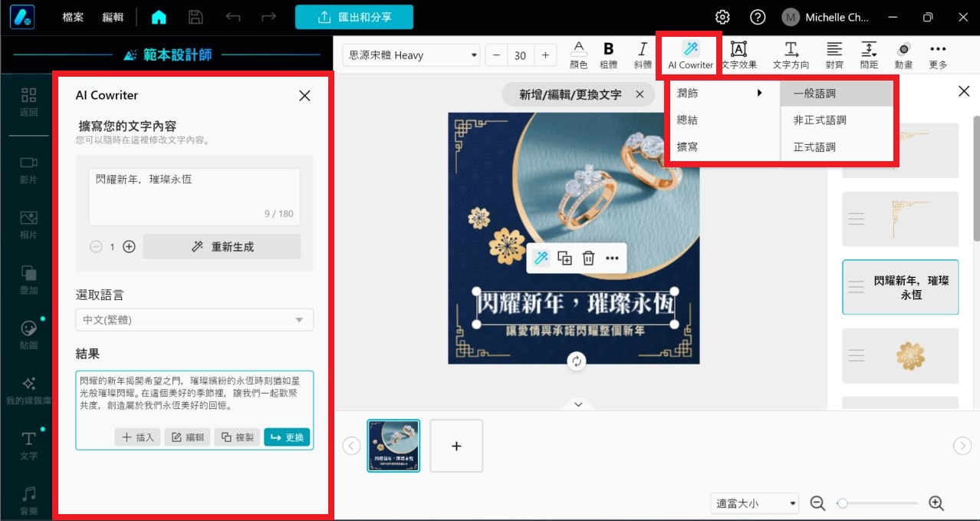This screenshot has width=980, height=521.
Task: Open the 對齊 alignment tool
Action: tap(834, 54)
